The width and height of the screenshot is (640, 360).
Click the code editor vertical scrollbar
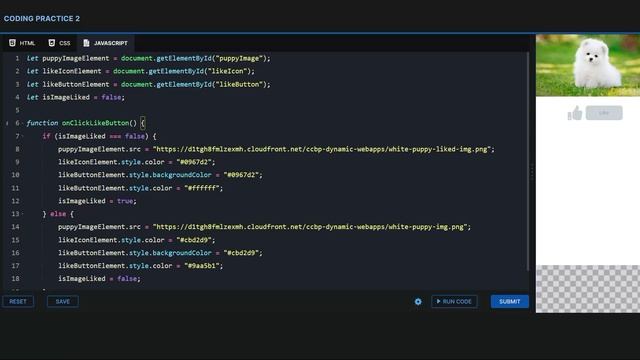click(528, 161)
